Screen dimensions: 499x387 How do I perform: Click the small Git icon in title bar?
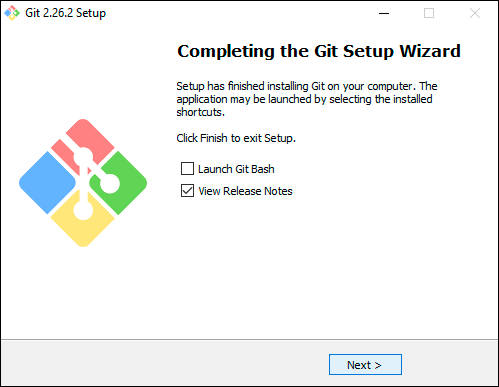pyautogui.click(x=12, y=13)
